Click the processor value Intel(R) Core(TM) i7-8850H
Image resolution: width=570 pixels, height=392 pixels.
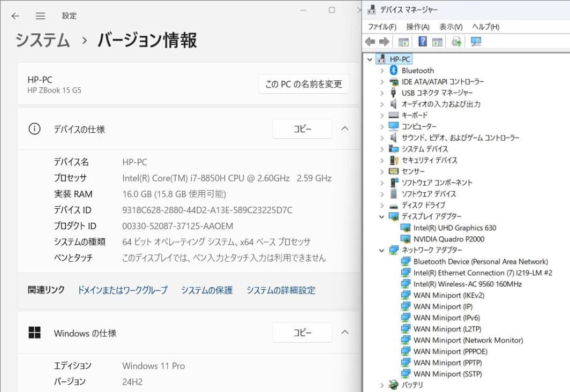(227, 178)
